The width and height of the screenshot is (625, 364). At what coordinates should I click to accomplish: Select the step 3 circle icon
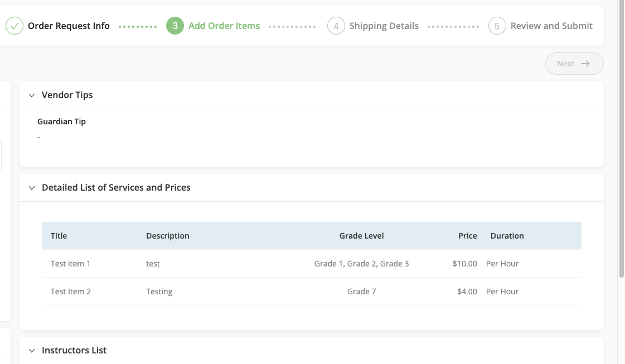tap(175, 26)
